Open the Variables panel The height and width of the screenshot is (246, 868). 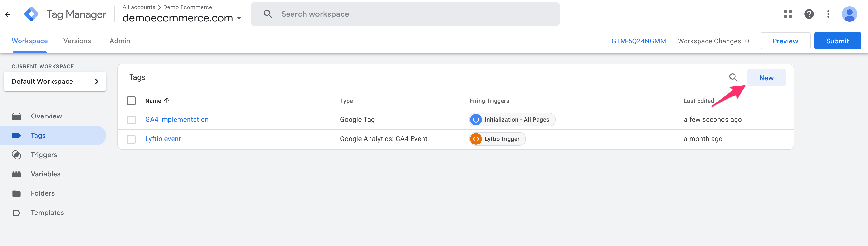[45, 174]
